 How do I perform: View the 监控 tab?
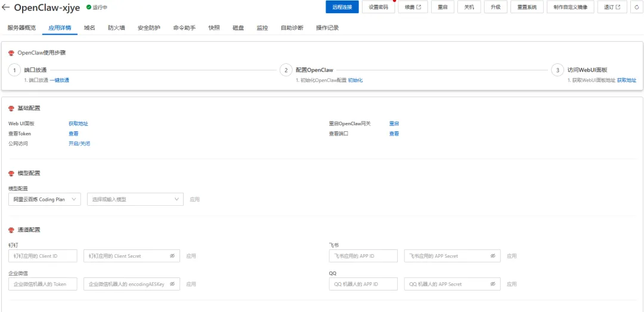click(262, 28)
